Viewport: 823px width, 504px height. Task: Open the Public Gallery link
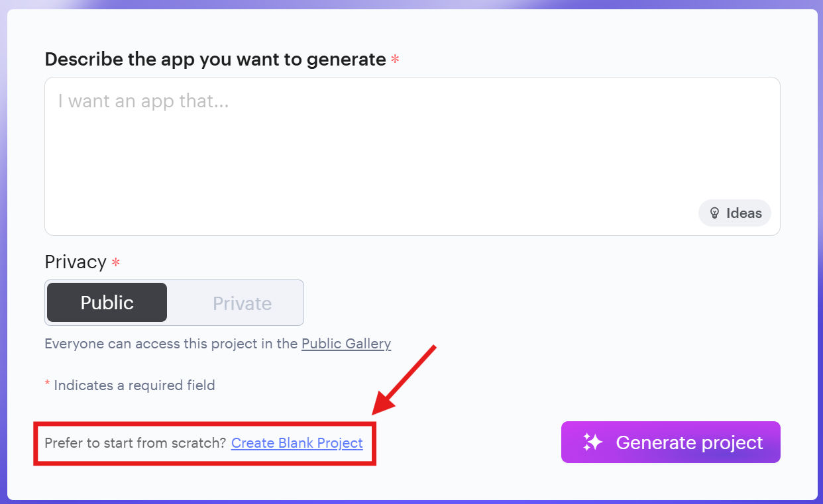pyautogui.click(x=346, y=344)
